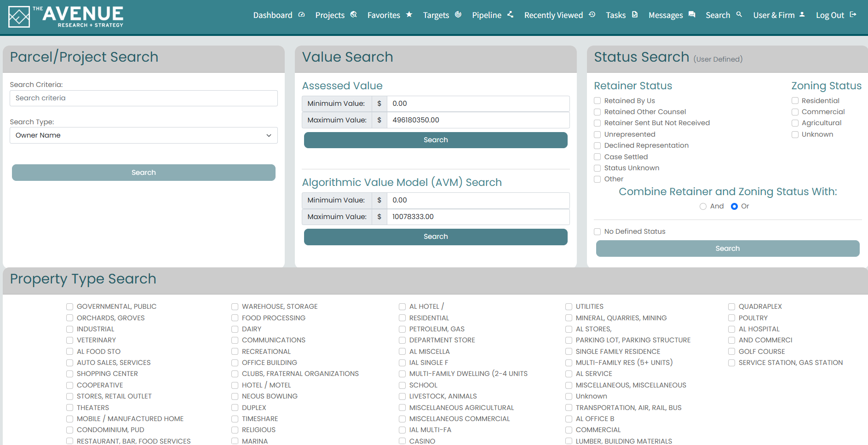Click the Search magnifying glass icon
The width and height of the screenshot is (868, 445).
[x=739, y=15]
